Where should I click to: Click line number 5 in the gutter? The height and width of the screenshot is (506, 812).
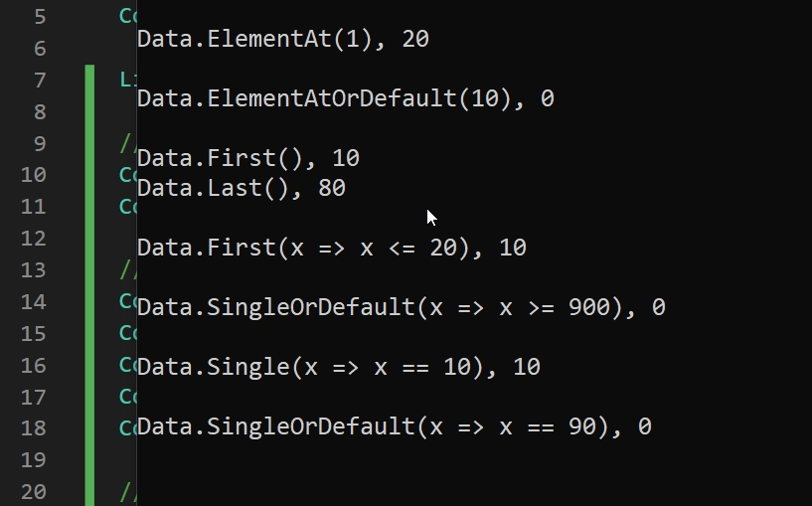pos(40,17)
